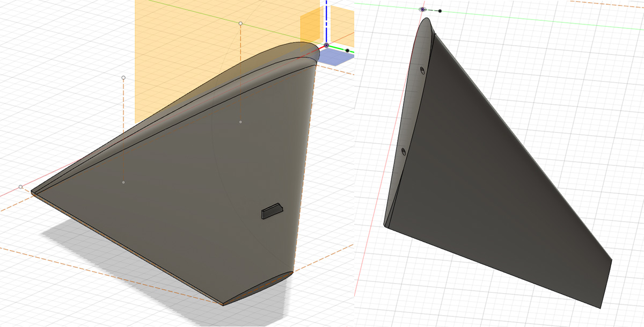Viewport: 644px width, 327px height.
Task: Click sketch point atop the shorter dashed line
Action: coord(123,78)
